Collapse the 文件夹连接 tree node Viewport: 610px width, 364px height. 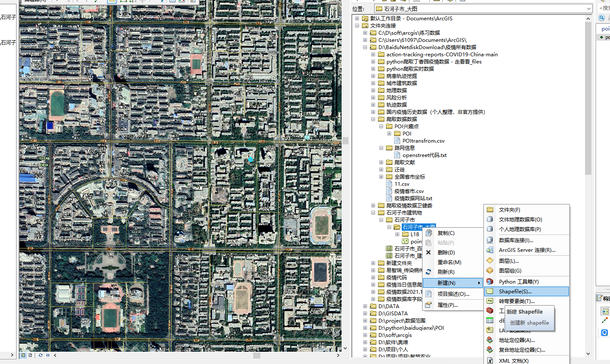point(357,25)
